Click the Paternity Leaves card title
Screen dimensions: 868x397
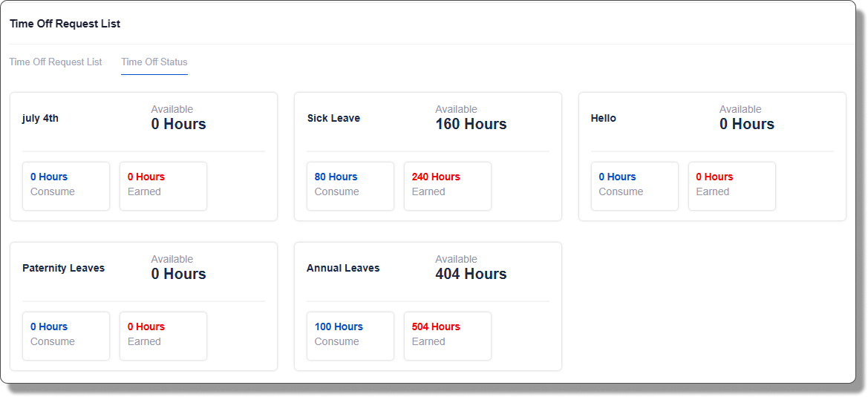[64, 268]
